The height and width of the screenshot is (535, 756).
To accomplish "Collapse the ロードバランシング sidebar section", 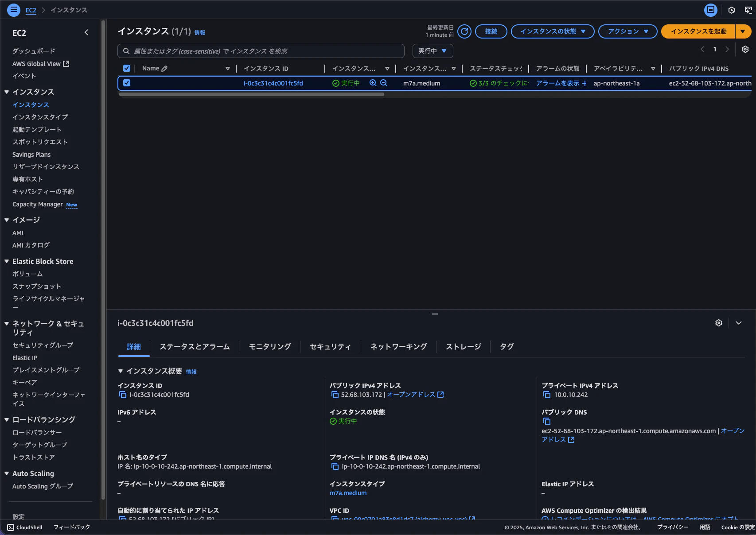I will (x=7, y=420).
